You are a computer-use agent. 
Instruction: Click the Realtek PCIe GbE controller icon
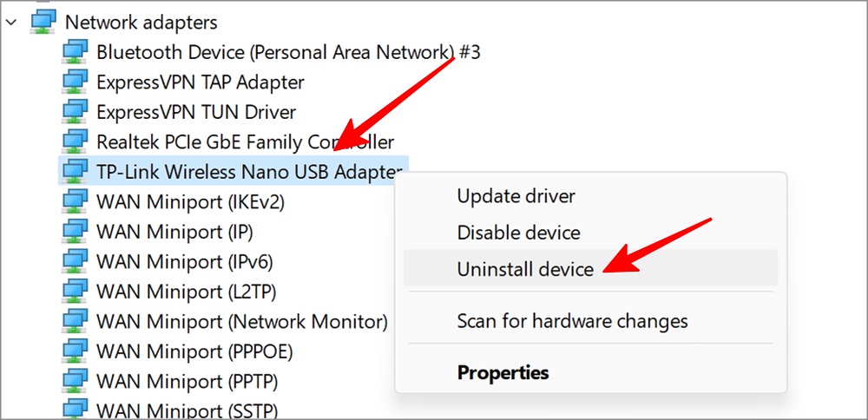76,141
